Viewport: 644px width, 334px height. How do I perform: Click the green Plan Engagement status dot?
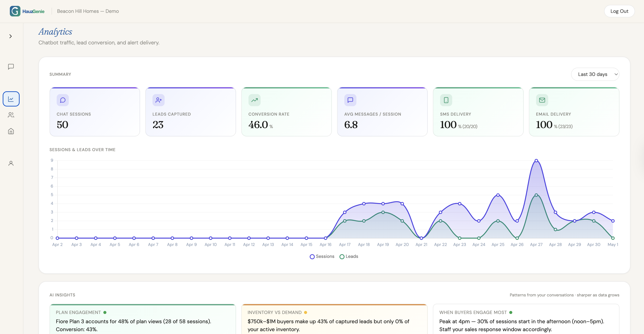click(x=105, y=312)
